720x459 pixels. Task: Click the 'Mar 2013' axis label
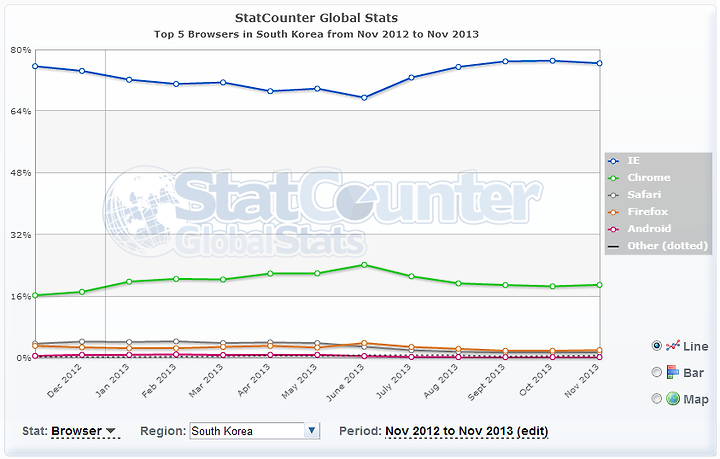[206, 381]
